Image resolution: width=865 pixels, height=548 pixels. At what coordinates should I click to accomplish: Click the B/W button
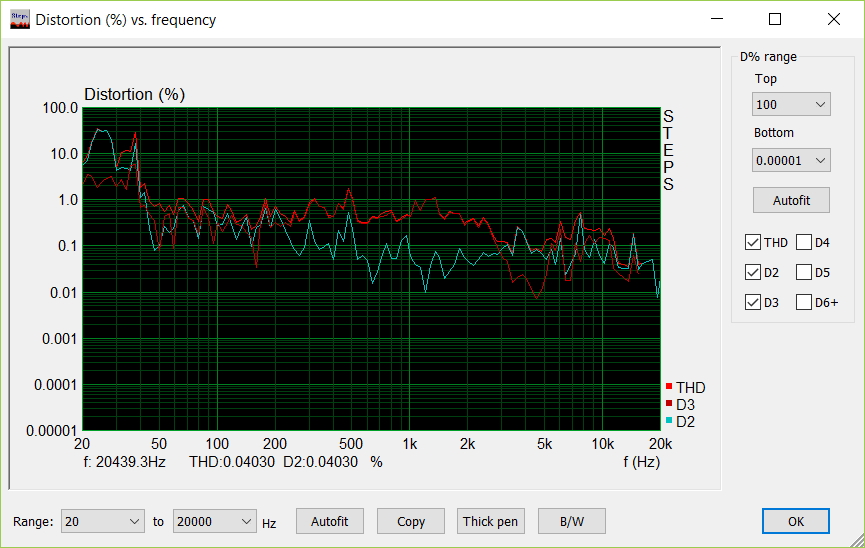click(x=572, y=522)
